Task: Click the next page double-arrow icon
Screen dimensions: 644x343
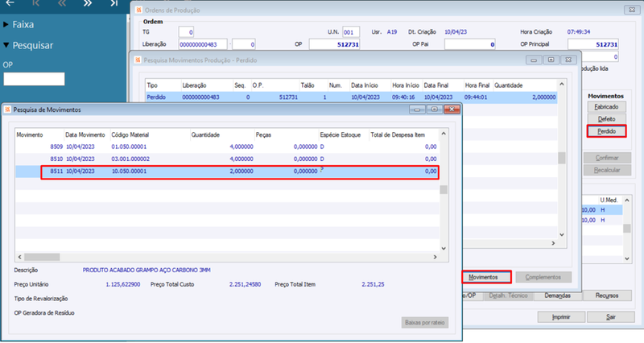Action: point(88,3)
